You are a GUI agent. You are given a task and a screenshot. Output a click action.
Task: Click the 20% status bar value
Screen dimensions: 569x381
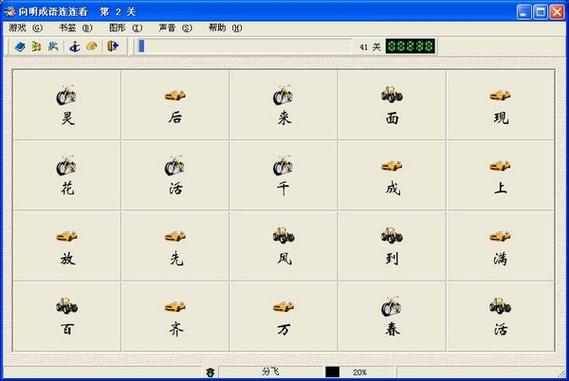point(360,372)
